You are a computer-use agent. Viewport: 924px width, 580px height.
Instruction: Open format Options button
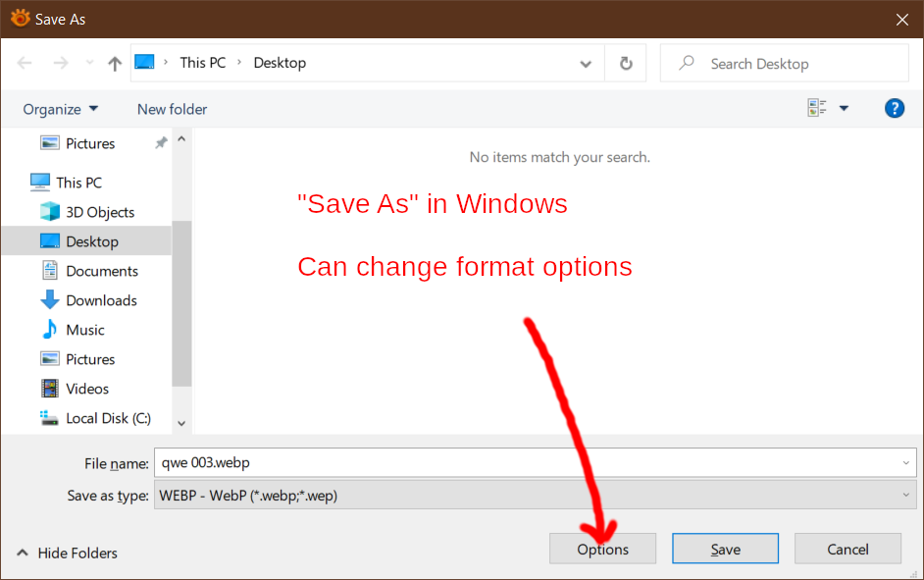pos(602,549)
